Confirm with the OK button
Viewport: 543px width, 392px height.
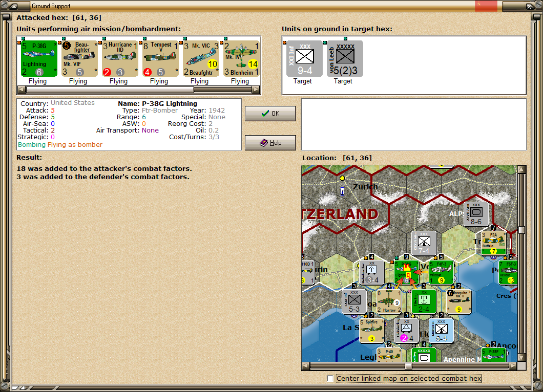click(270, 114)
